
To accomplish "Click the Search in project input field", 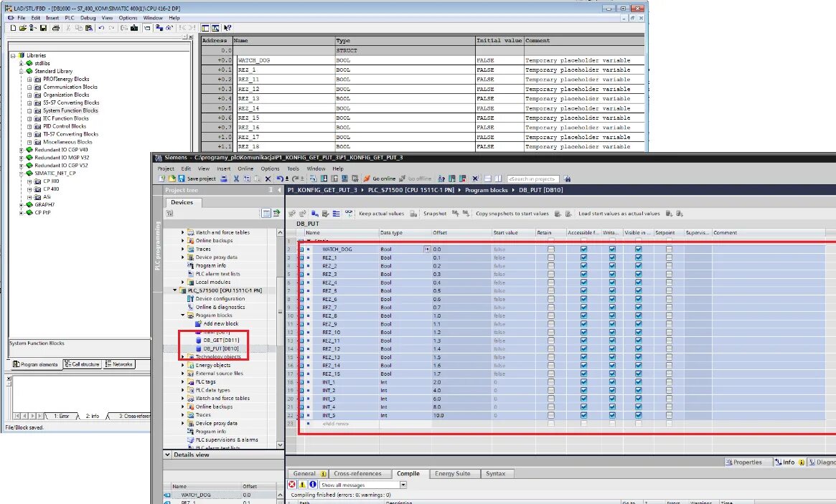I will point(532,179).
